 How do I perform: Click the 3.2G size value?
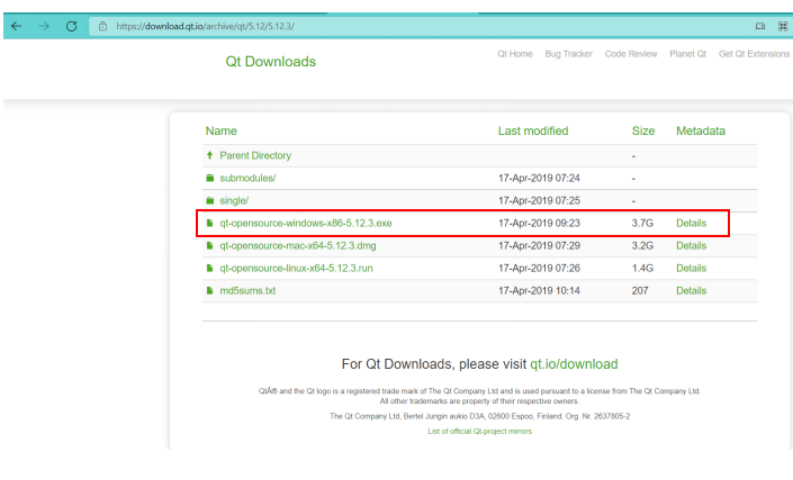coord(642,246)
